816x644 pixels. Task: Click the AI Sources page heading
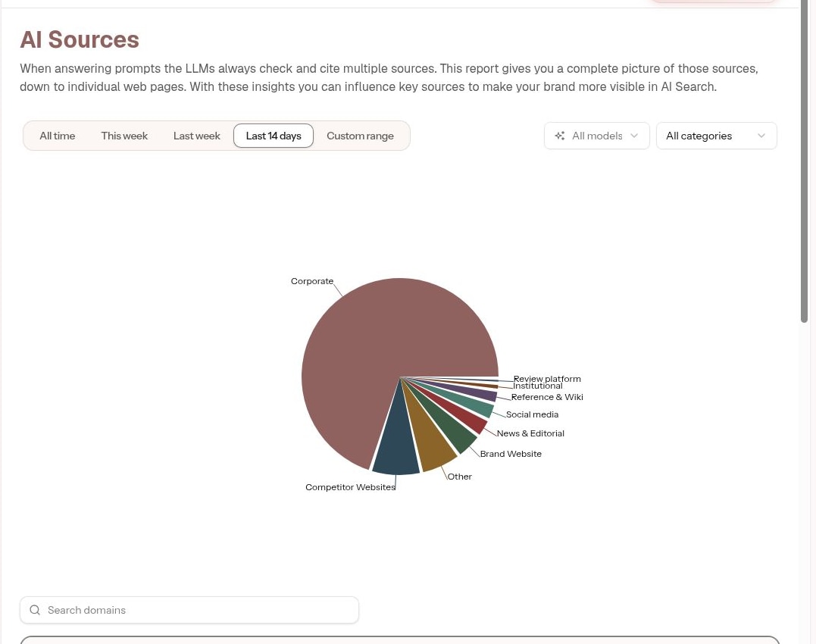click(80, 39)
